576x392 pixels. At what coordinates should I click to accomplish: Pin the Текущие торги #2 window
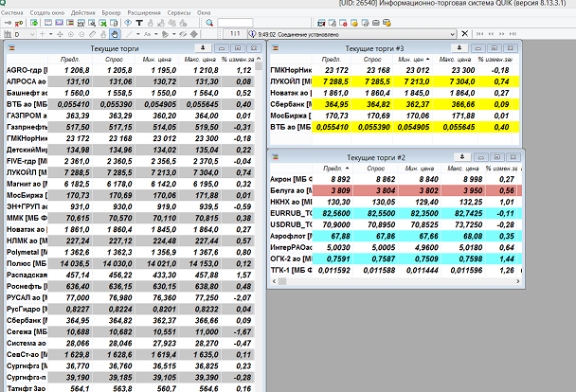point(462,157)
